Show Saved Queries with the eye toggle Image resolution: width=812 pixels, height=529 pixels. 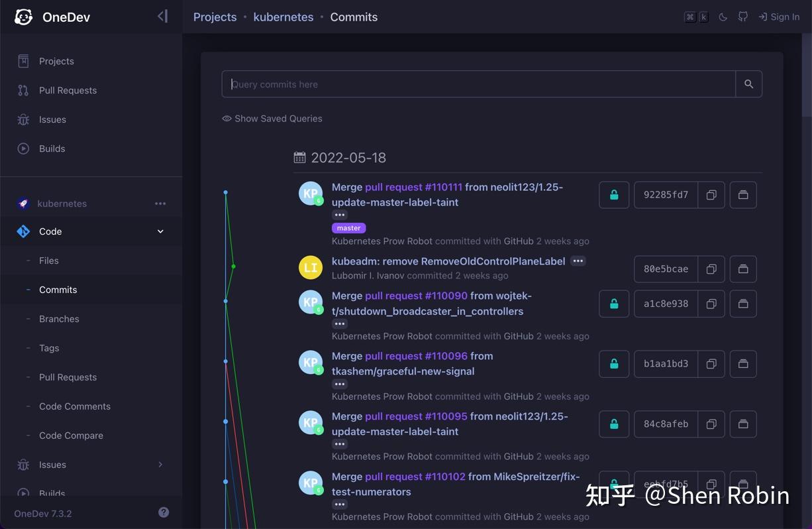click(226, 118)
